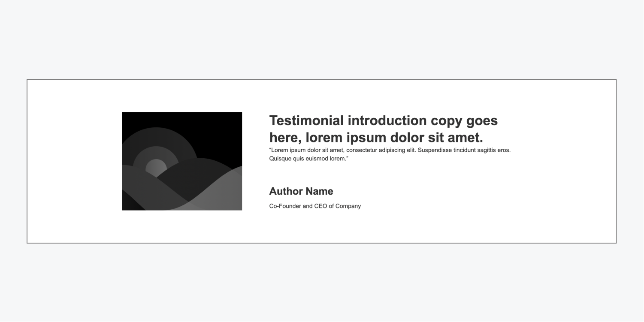Click the "here, lorem ipsum dolor sit amet." heading line

tap(376, 138)
